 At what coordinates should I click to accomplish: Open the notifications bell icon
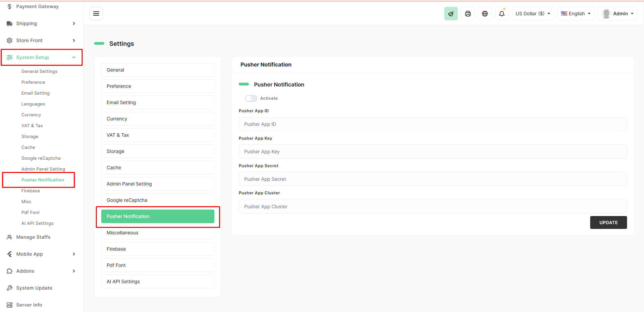(x=501, y=14)
